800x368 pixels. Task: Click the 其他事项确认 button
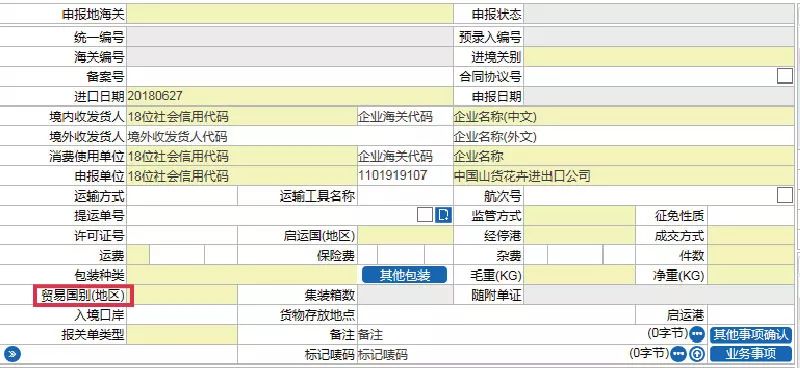751,335
